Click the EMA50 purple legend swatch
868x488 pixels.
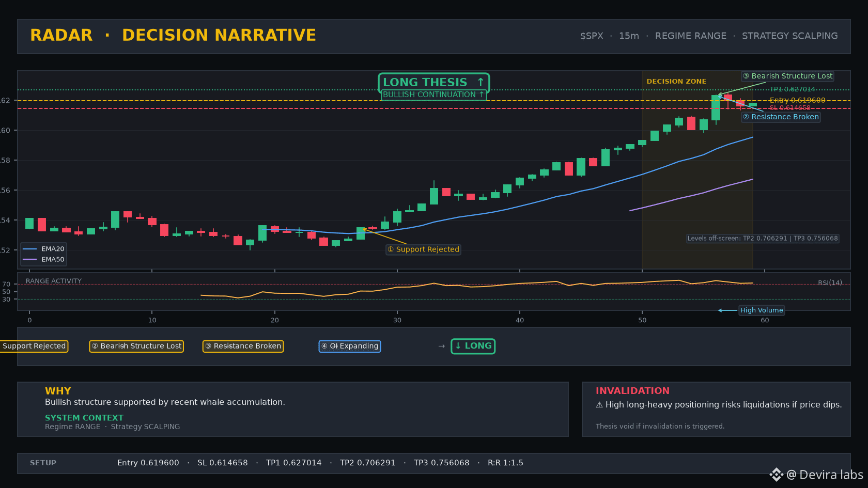coord(30,259)
